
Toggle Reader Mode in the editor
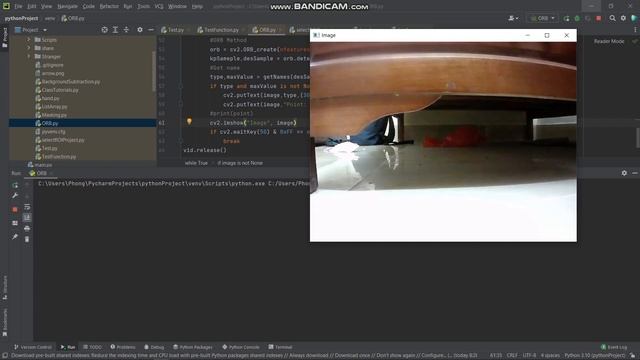coord(609,41)
